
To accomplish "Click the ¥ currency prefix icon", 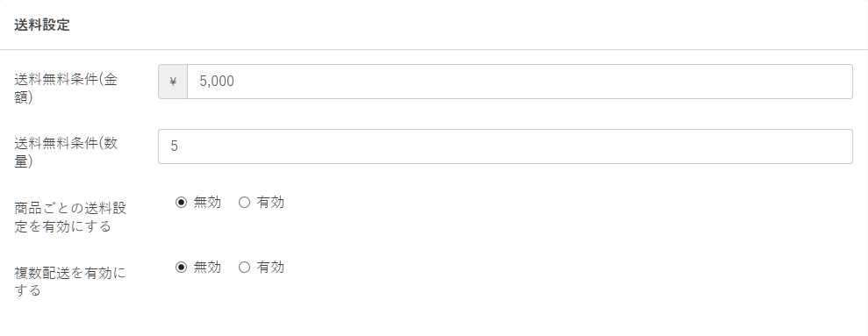I will [173, 82].
